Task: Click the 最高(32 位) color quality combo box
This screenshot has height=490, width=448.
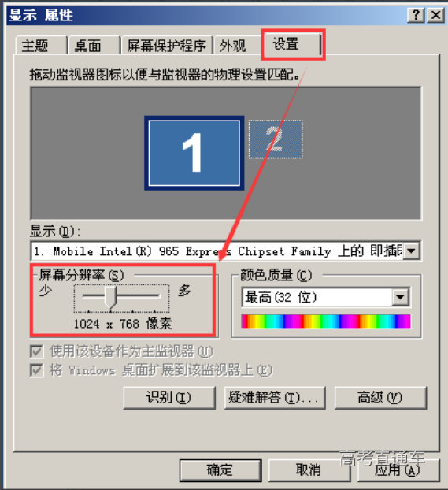Action: click(x=326, y=297)
